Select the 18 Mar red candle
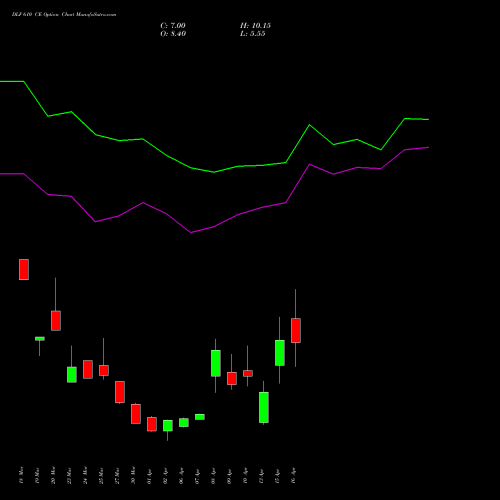This screenshot has width=500, height=500. (x=24, y=269)
